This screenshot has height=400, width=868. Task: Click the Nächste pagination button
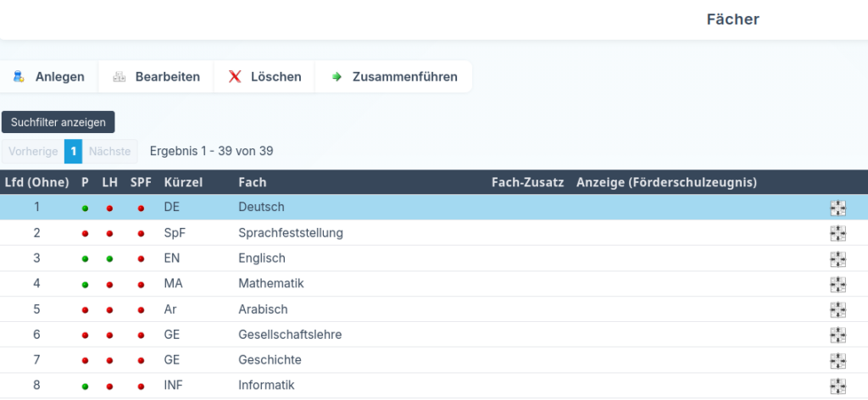coord(109,151)
